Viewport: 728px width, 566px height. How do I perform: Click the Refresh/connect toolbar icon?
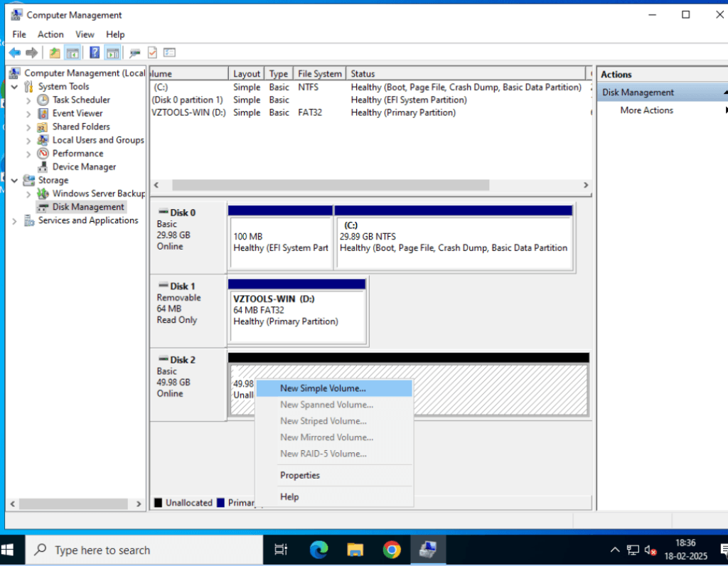(x=135, y=53)
